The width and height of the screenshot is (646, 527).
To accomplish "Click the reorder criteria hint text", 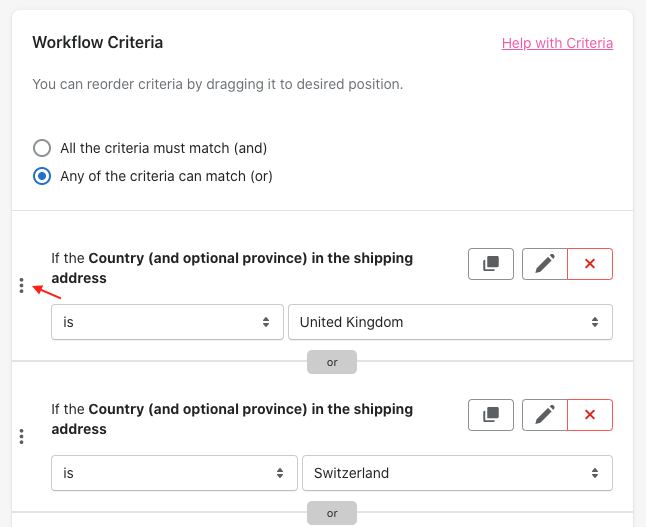I will point(218,84).
